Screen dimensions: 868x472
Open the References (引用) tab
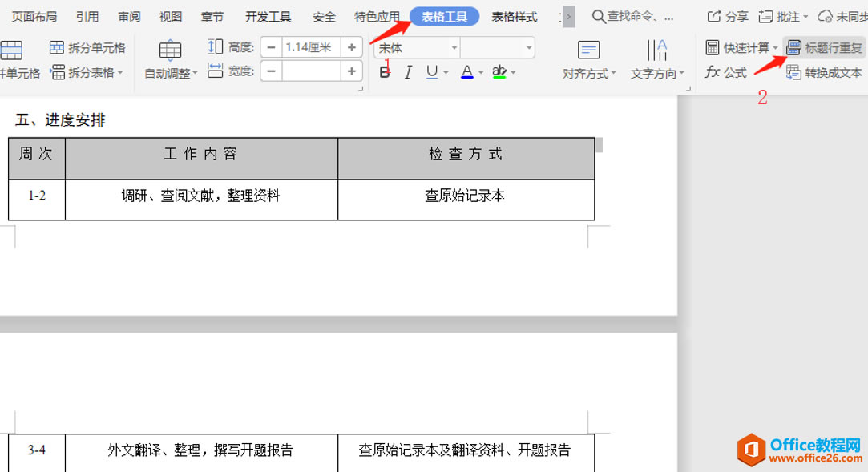87,17
